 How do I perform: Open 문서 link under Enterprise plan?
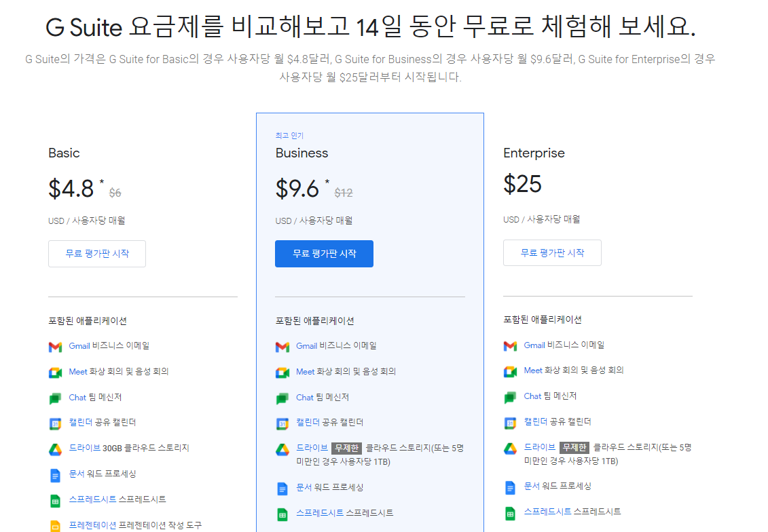532,486
